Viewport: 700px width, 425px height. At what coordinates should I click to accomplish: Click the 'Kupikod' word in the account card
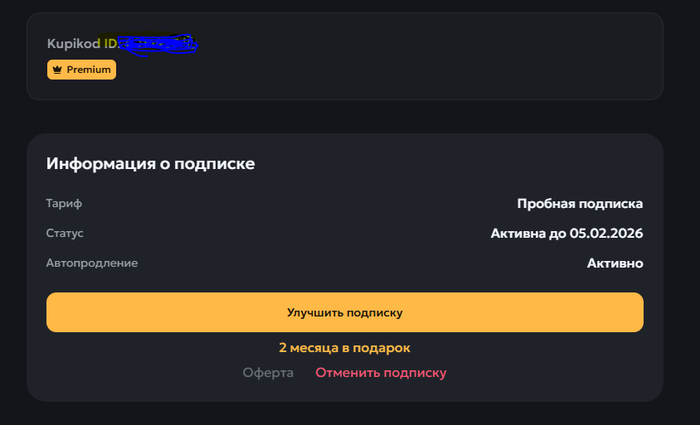(x=74, y=44)
